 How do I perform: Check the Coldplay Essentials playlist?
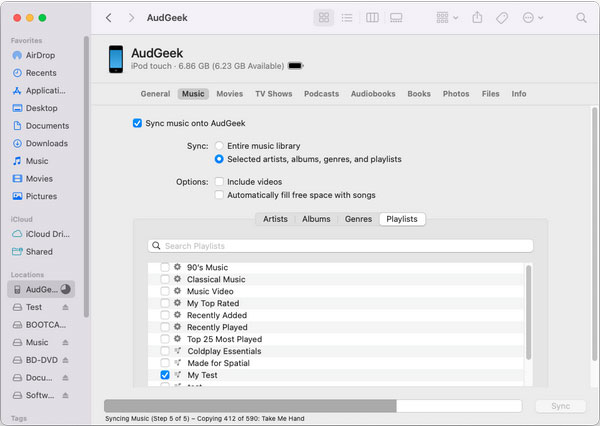165,351
